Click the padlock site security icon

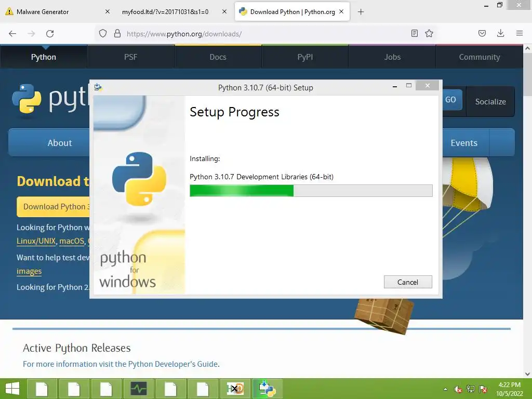click(x=117, y=34)
